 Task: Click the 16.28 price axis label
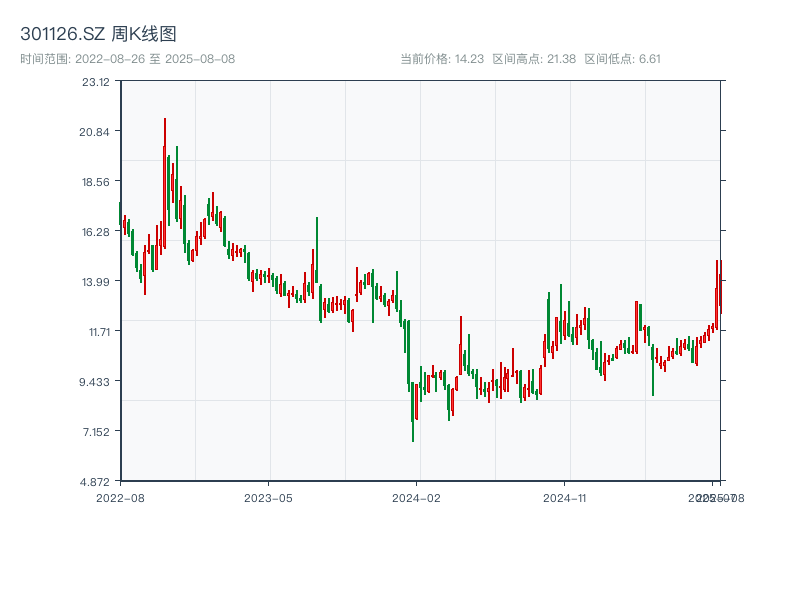point(96,231)
